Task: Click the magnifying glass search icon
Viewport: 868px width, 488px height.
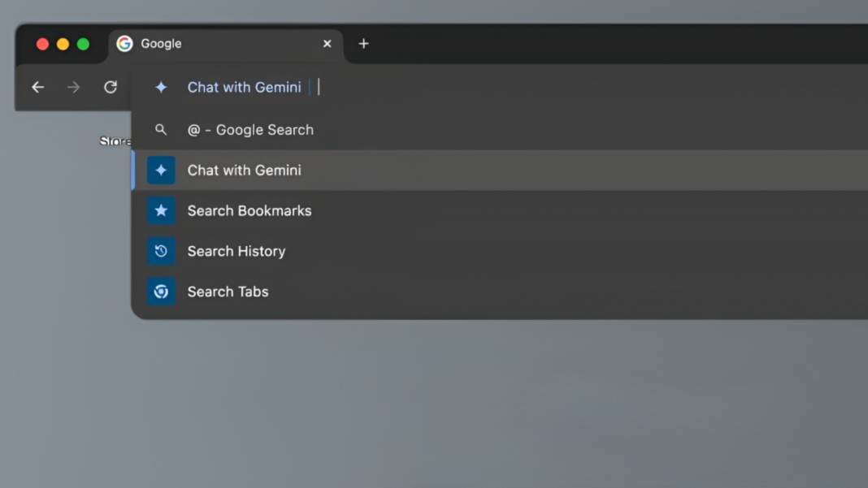Action: coord(161,129)
